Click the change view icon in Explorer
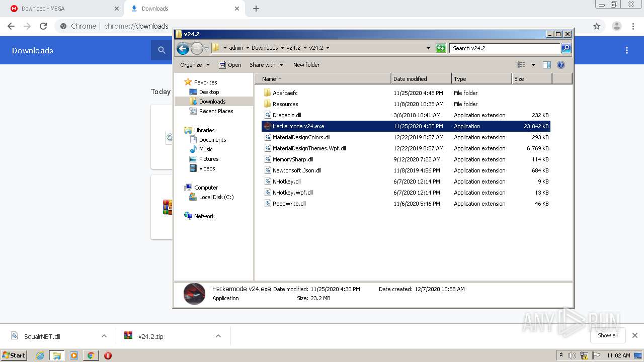This screenshot has width=644, height=362. [x=521, y=65]
